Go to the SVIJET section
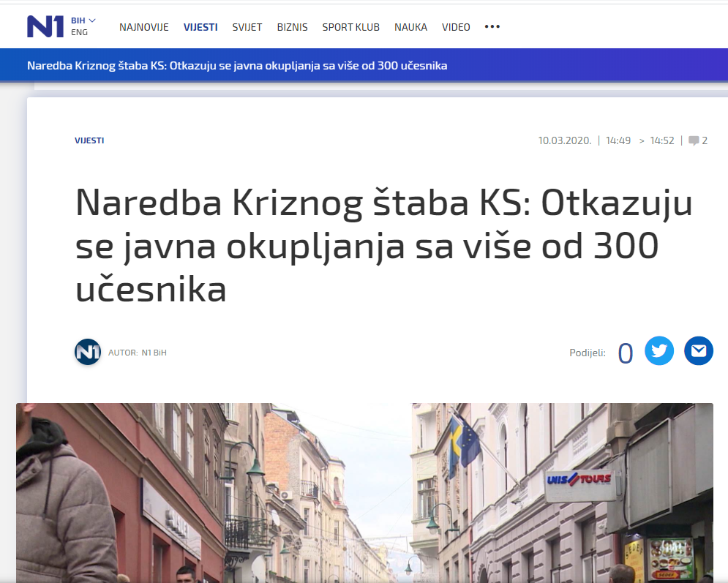The width and height of the screenshot is (728, 583). 247,27
